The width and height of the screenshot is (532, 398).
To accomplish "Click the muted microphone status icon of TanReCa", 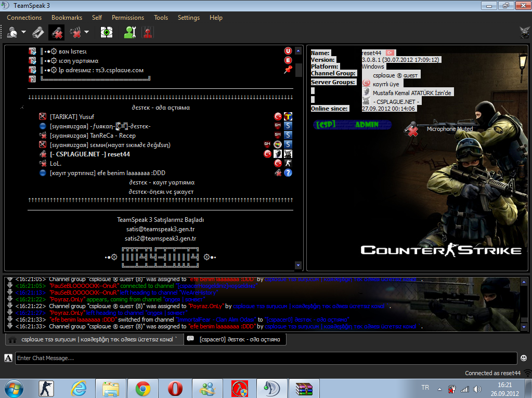I will pyautogui.click(x=43, y=136).
